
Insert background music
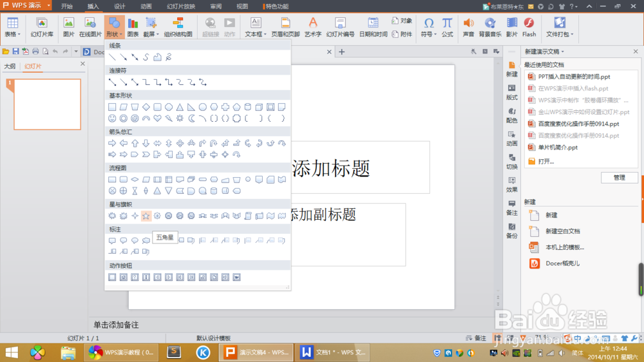coord(490,27)
